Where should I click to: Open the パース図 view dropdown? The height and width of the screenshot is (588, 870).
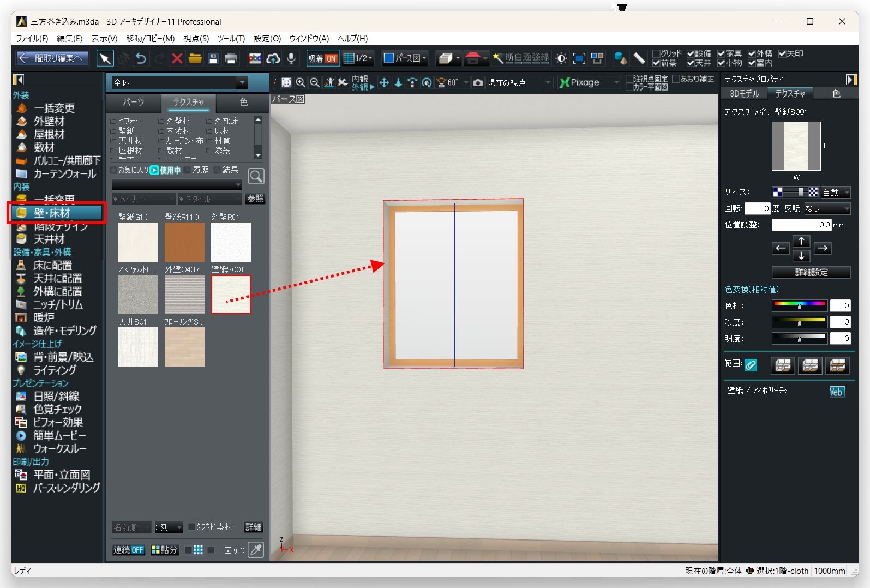pyautogui.click(x=405, y=58)
